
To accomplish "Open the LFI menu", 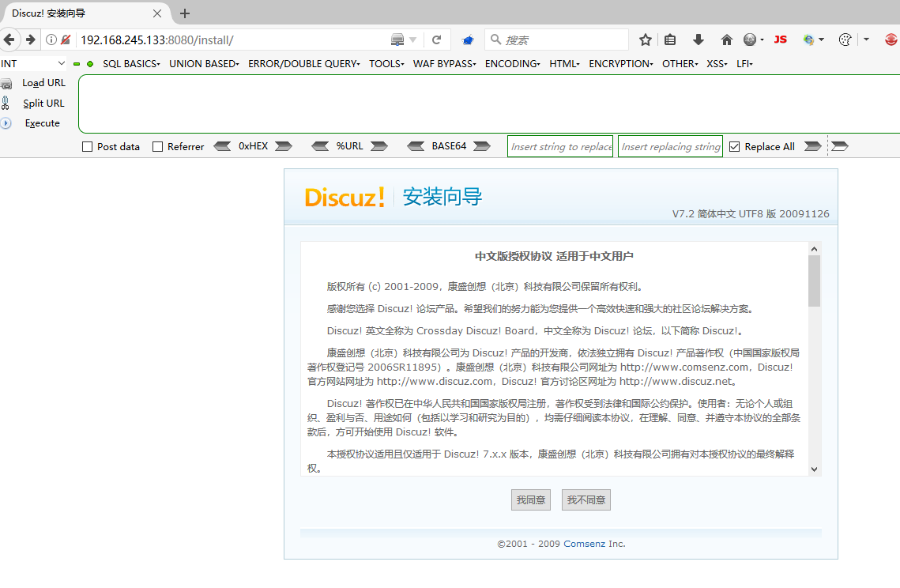I will point(744,64).
